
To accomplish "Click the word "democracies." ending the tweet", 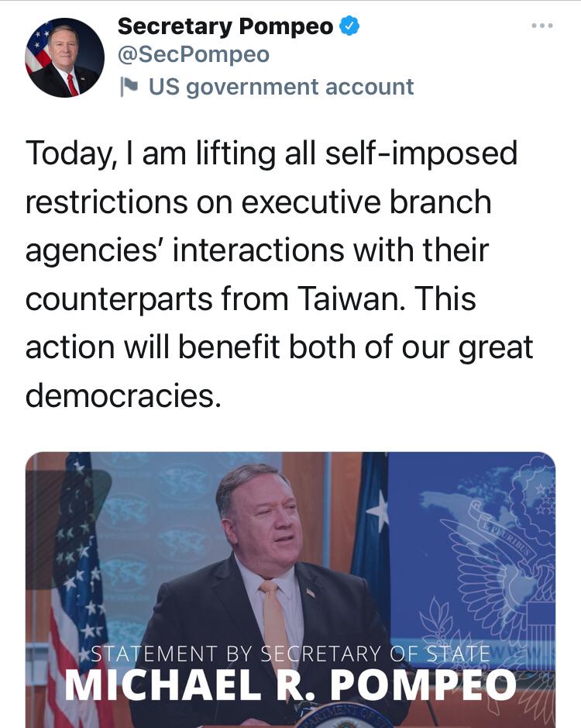I will pyautogui.click(x=123, y=396).
